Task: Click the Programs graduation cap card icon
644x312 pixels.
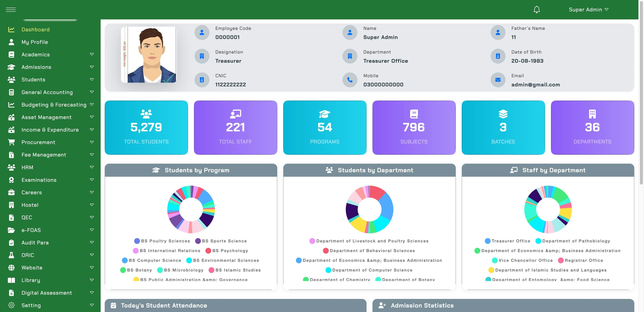Action: (324, 114)
